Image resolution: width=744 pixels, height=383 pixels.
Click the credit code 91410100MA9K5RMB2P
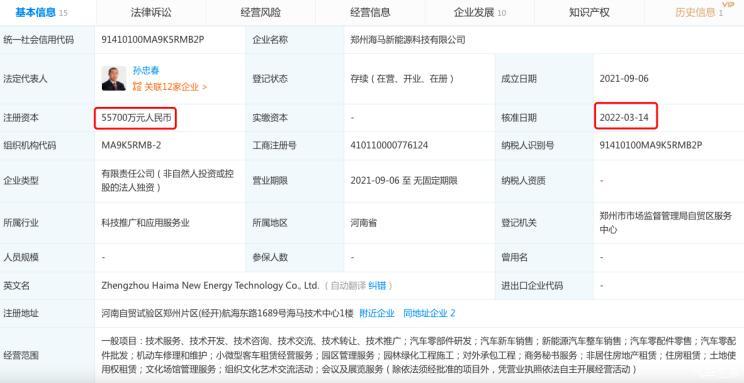152,40
